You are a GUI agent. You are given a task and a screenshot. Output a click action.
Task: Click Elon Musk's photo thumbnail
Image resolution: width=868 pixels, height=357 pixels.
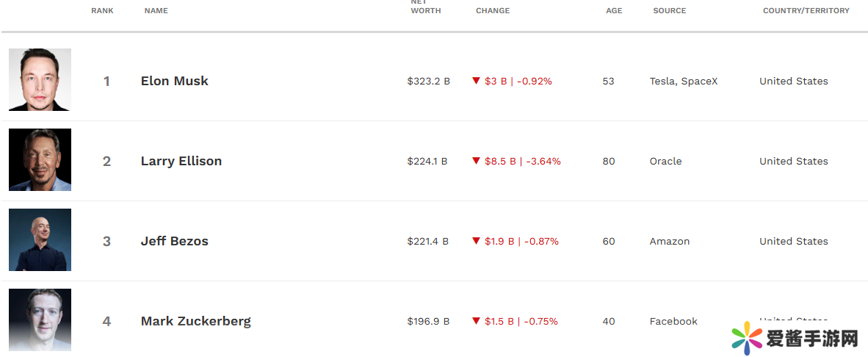(x=40, y=80)
